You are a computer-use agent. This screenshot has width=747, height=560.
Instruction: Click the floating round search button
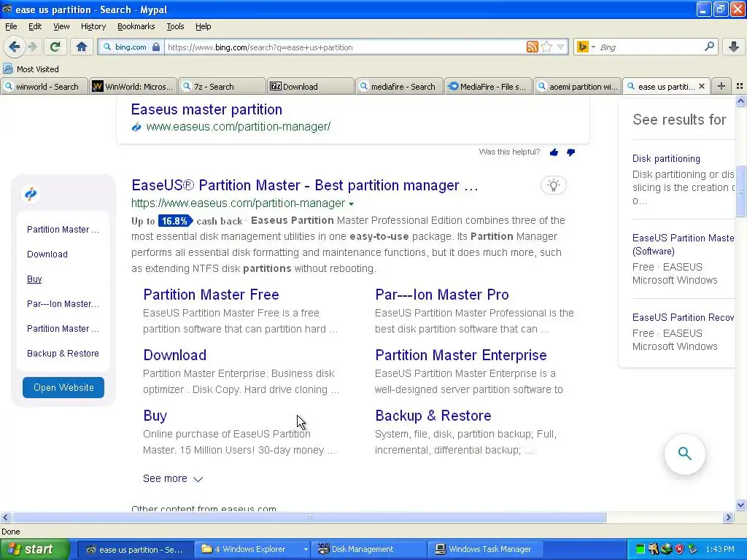(x=684, y=454)
